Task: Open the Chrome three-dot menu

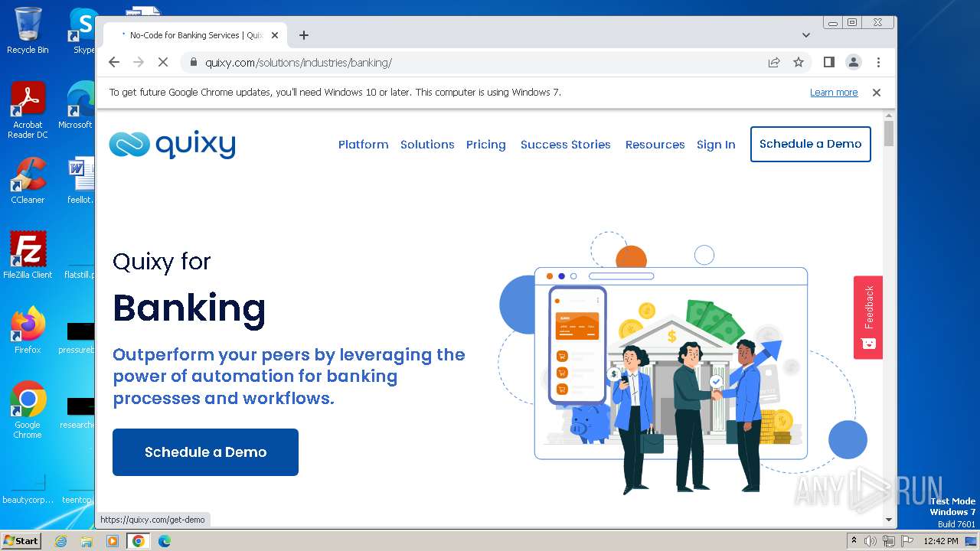Action: point(878,63)
